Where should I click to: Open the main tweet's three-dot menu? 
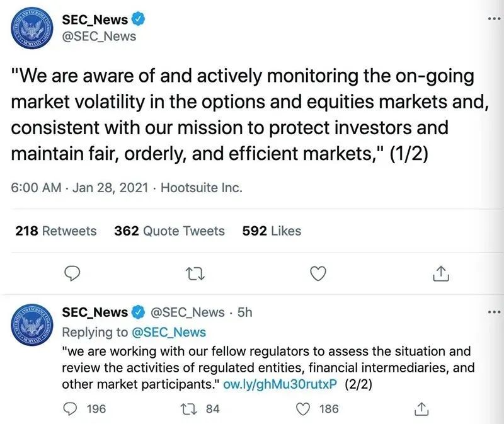[x=495, y=19]
